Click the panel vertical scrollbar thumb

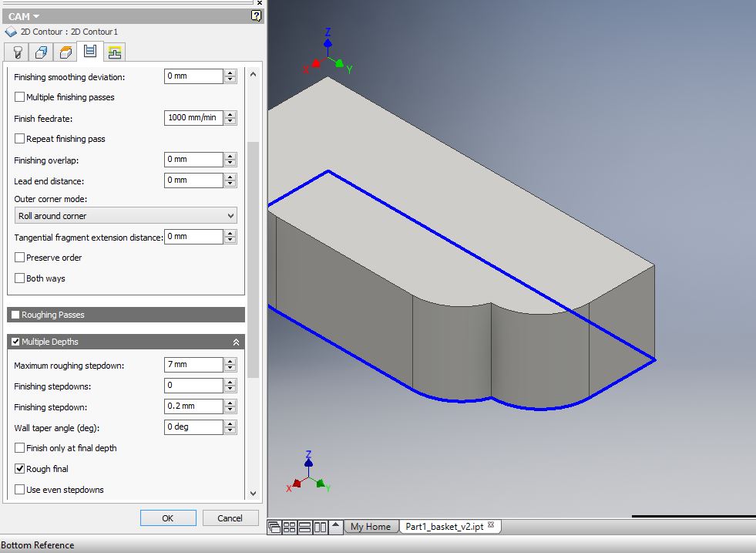point(253,260)
